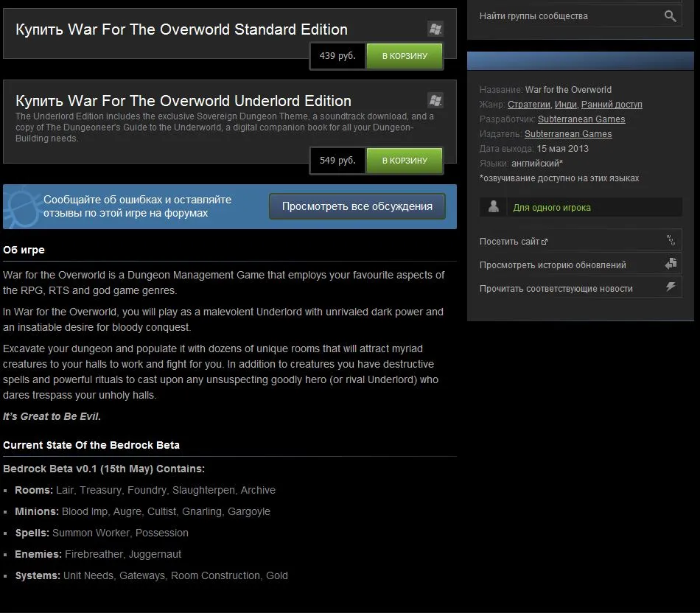
Task: Click Windows icon on Underlord Edition box
Action: 435,100
